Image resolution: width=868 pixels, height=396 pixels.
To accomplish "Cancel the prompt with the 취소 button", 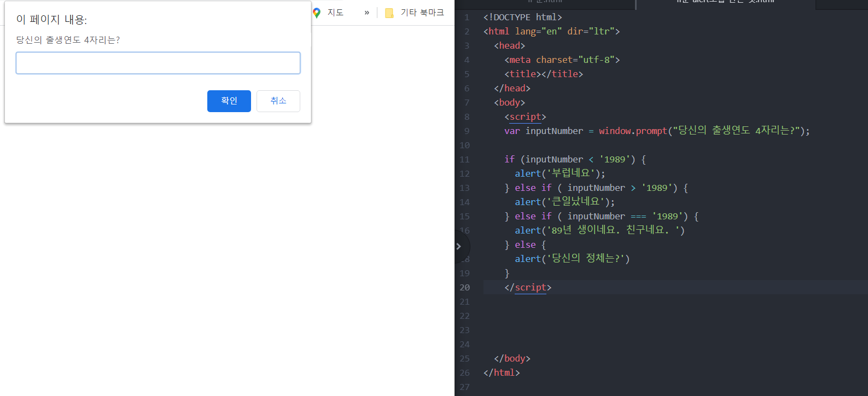I will (278, 101).
